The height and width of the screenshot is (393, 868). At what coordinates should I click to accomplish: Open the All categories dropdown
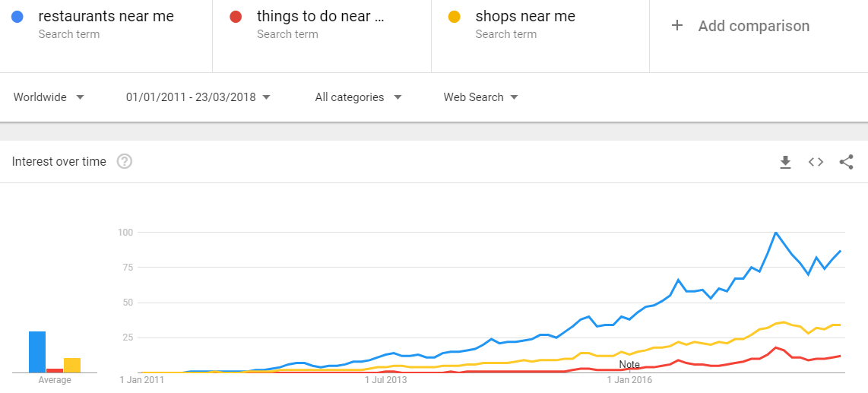[x=358, y=97]
